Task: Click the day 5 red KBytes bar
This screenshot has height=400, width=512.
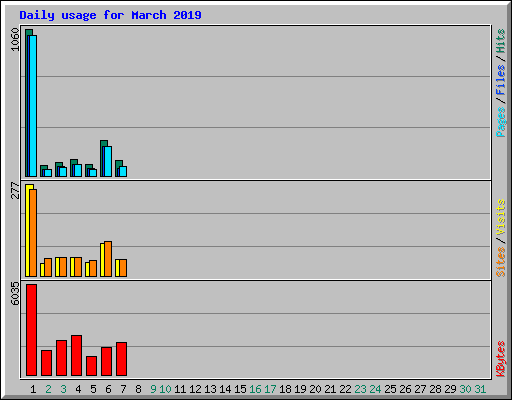Action: click(92, 366)
